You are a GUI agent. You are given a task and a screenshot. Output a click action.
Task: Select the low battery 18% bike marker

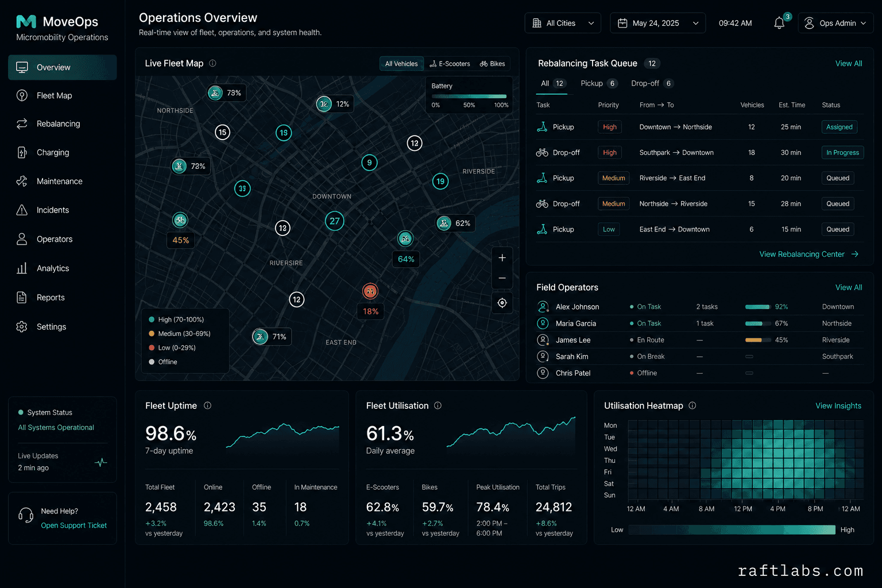click(370, 291)
